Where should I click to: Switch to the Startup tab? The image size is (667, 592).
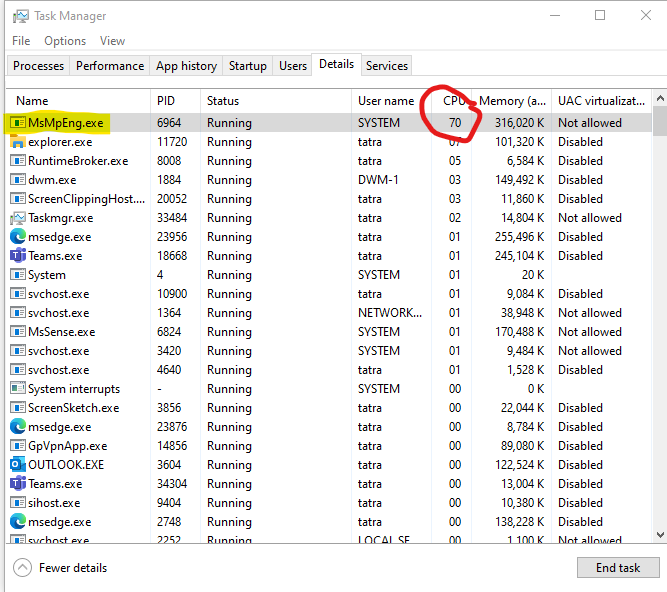(248, 66)
